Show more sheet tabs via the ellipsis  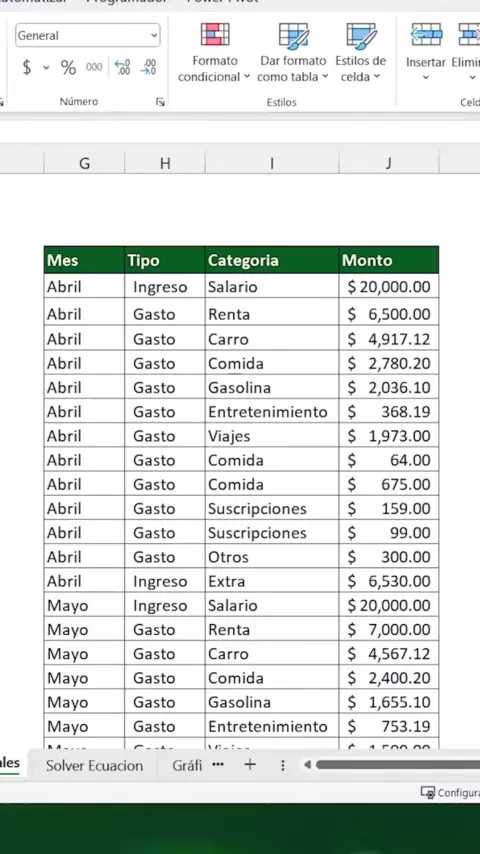pos(218,765)
